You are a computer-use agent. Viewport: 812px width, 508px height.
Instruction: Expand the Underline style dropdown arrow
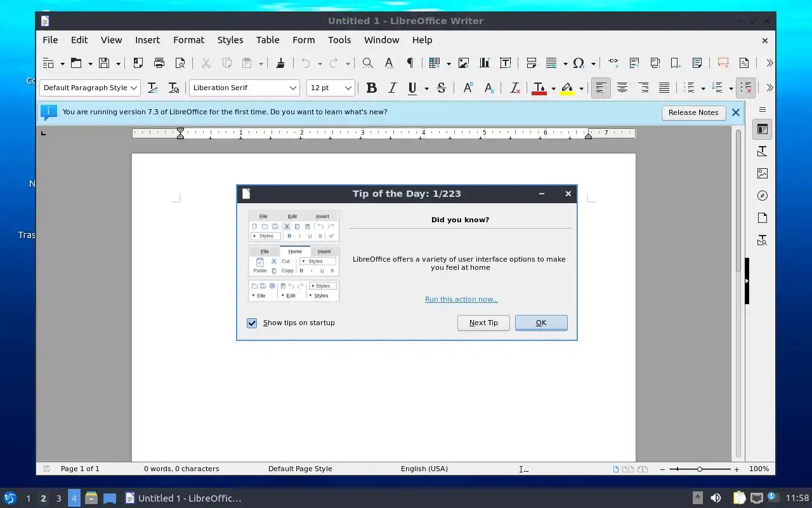426,88
